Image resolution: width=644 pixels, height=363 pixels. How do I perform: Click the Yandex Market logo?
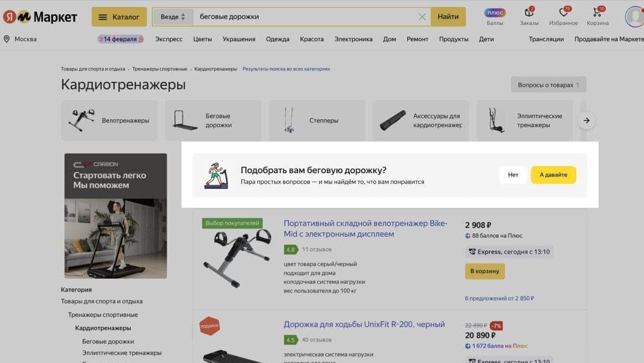point(40,17)
